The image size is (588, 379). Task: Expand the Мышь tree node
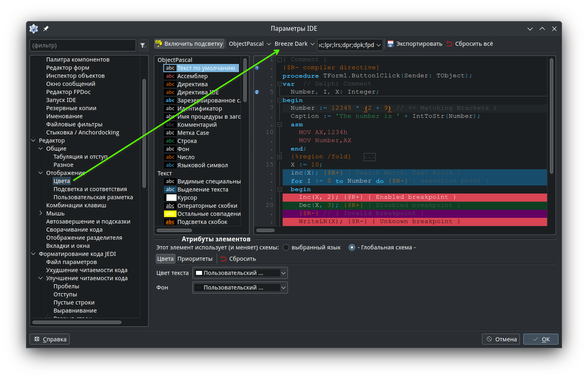41,213
